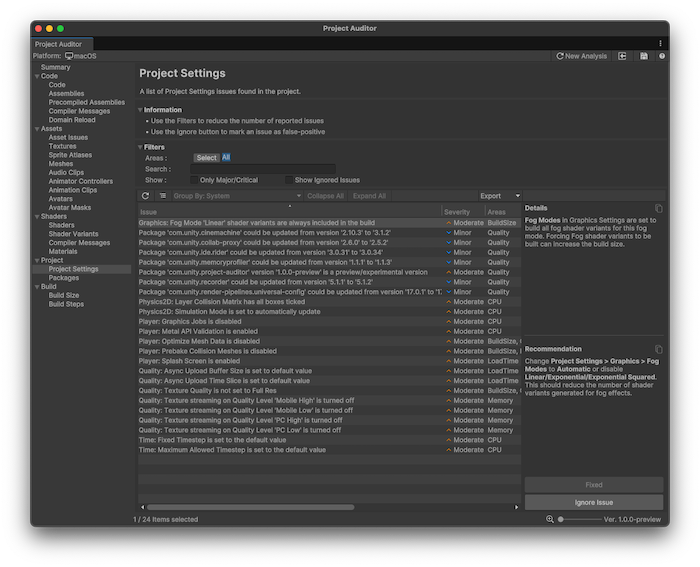Open Shader Variants in the sidebar

pos(73,234)
